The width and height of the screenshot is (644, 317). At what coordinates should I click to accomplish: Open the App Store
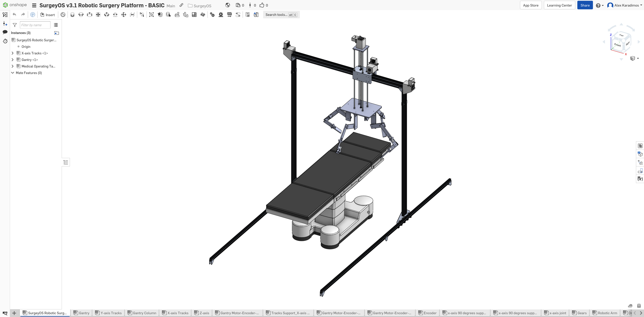pyautogui.click(x=531, y=5)
